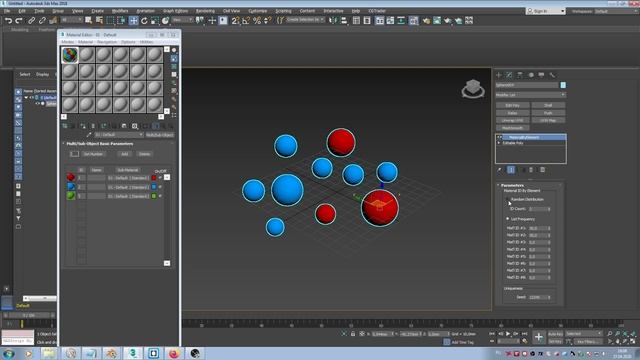Image resolution: width=640 pixels, height=360 pixels.
Task: Select the Random Distribution radio button
Action: (x=508, y=199)
